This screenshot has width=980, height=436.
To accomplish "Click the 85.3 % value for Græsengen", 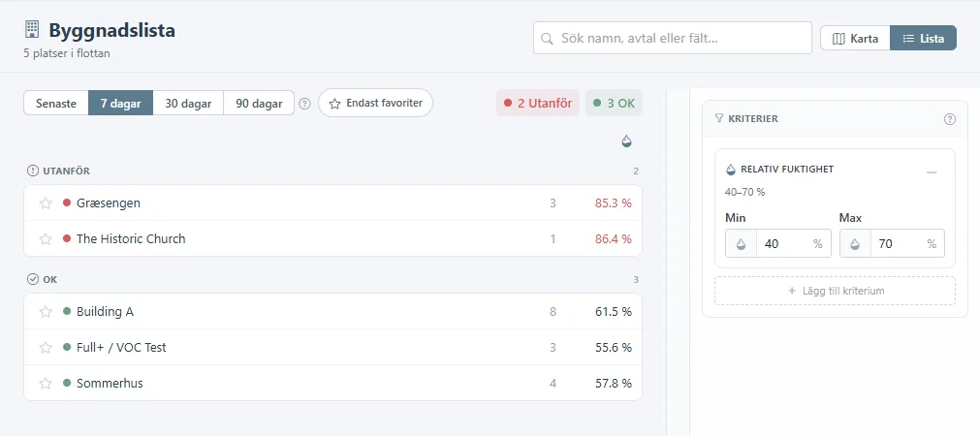I will tap(614, 203).
